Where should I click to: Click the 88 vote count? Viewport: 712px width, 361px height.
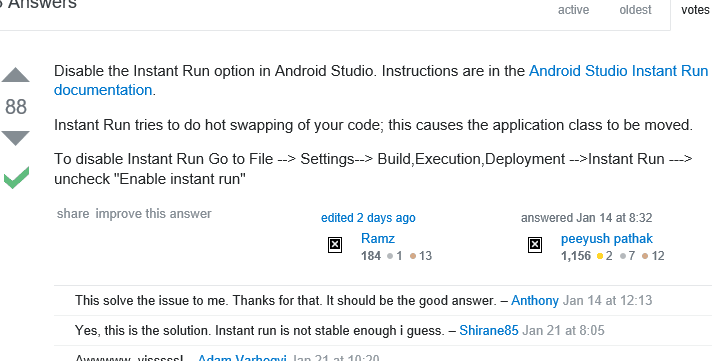tap(16, 107)
